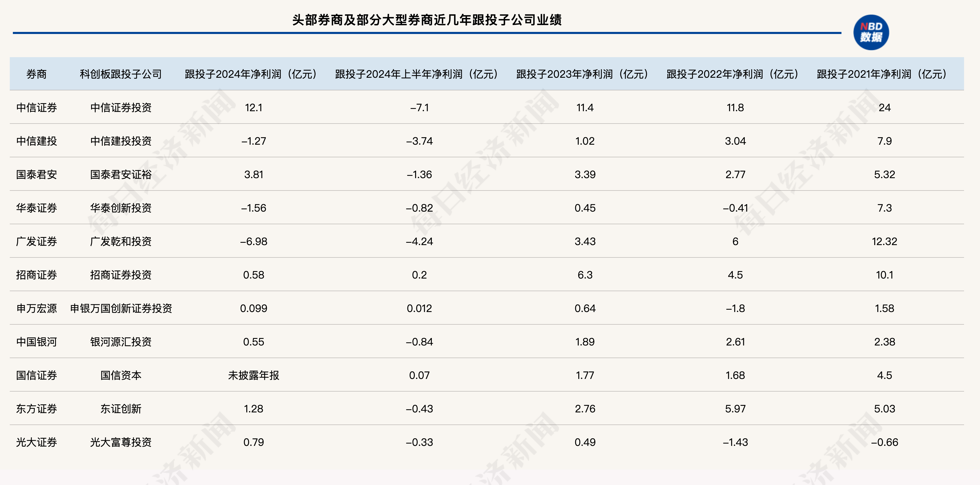Viewport: 980px width, 485px height.
Task: Select the 招商证券 broker cell
Action: pyautogui.click(x=37, y=275)
